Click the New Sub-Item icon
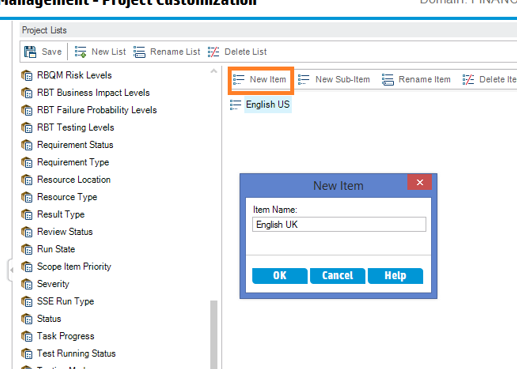Image resolution: width=517 pixels, height=369 pixels. (x=304, y=80)
